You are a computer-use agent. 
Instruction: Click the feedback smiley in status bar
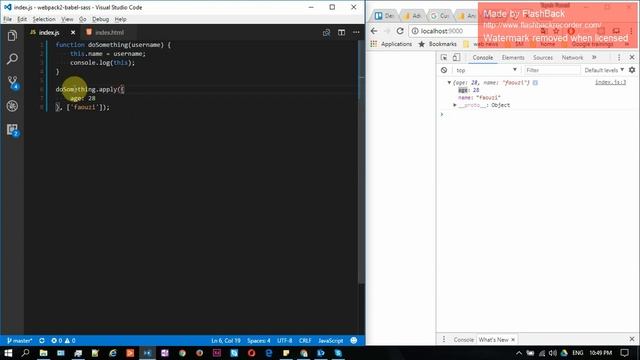point(354,340)
